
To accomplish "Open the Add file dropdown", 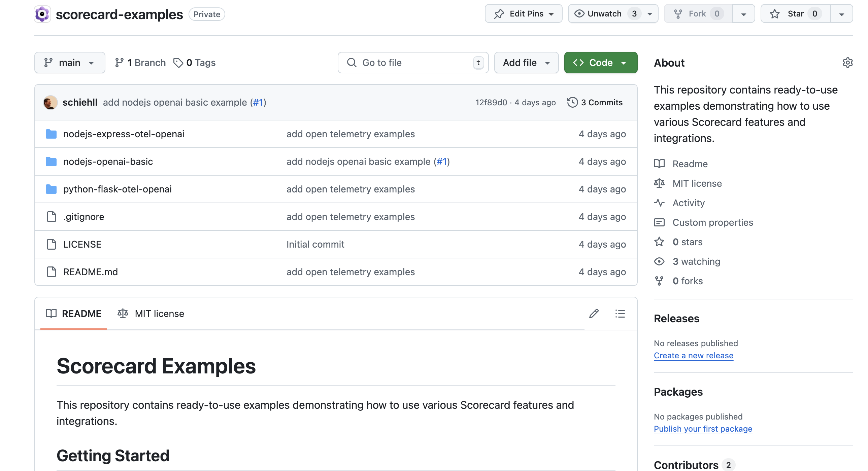I will [x=526, y=63].
